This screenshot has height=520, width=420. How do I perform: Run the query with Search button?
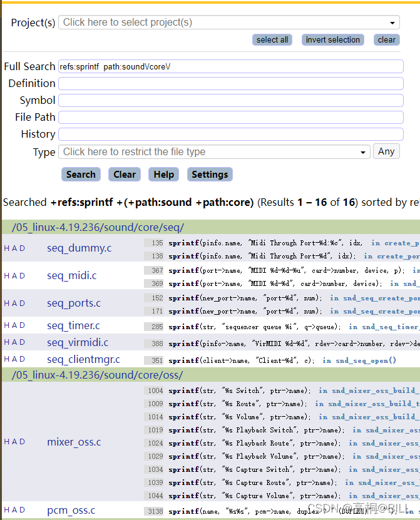click(81, 175)
